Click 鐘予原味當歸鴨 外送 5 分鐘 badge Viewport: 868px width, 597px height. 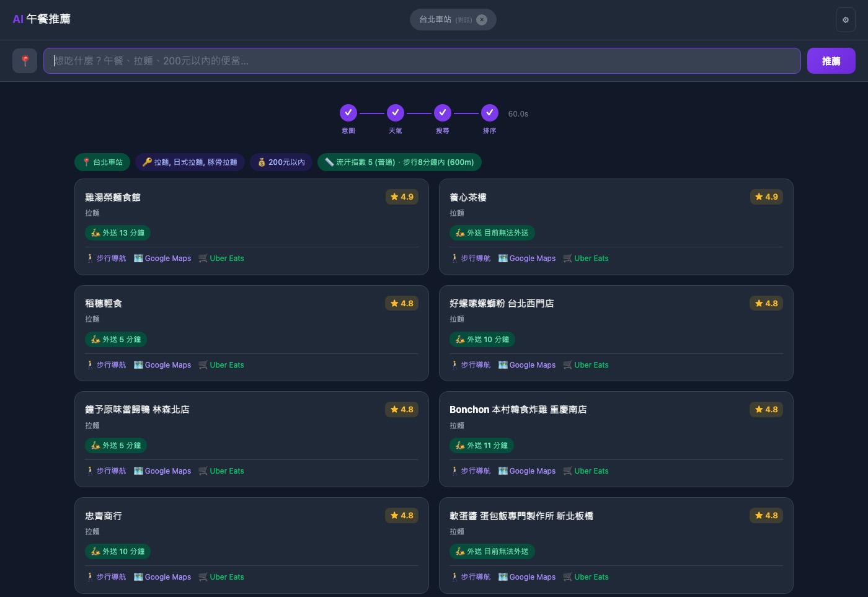(116, 446)
